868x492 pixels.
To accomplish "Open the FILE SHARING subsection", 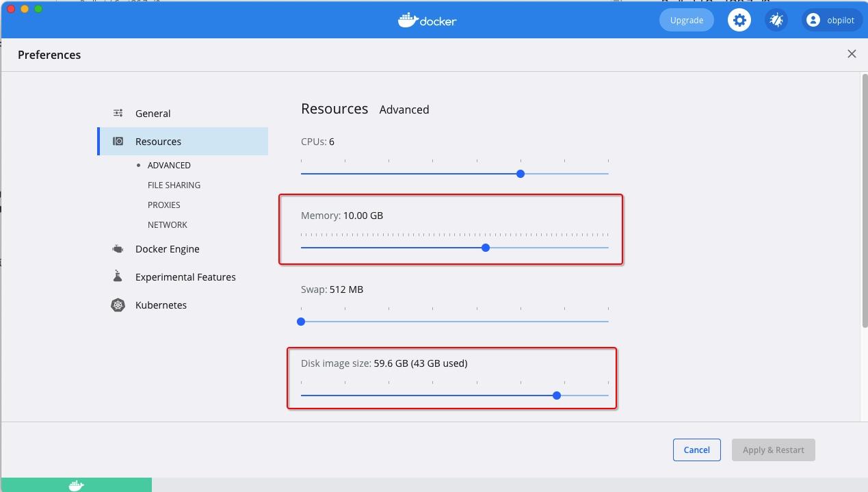I will (x=174, y=185).
